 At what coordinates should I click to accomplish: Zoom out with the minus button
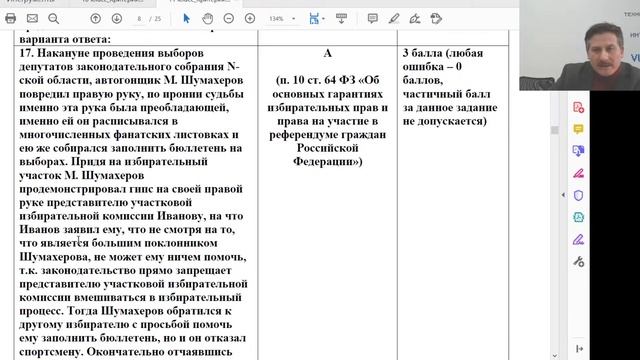[x=229, y=18]
